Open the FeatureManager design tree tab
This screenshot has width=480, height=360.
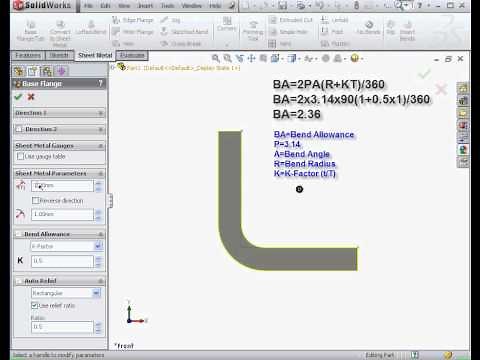19,71
